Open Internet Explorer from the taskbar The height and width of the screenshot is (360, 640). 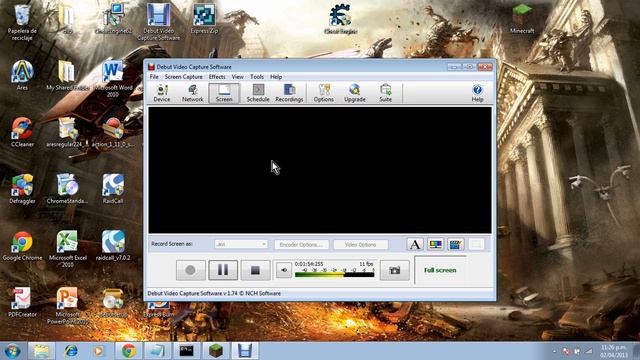click(x=71, y=351)
